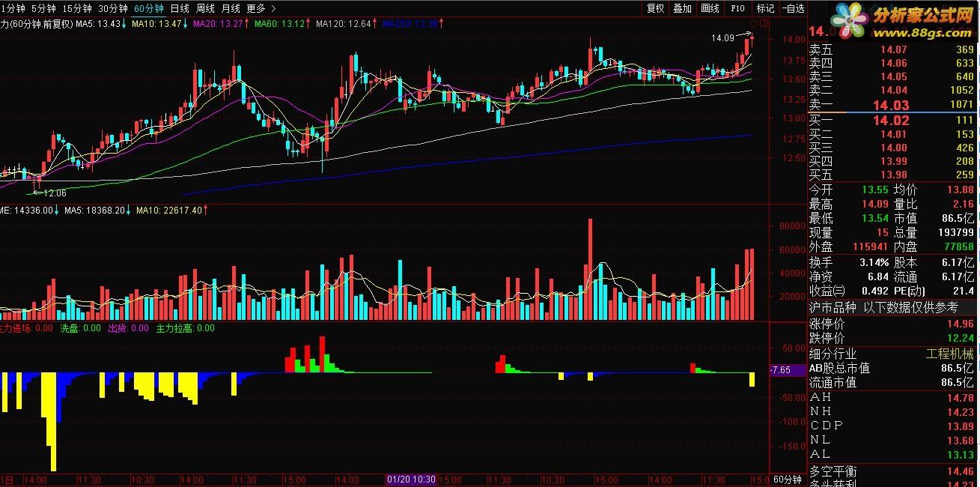
Task: Click the 内盘 value 77858
Action: point(958,247)
